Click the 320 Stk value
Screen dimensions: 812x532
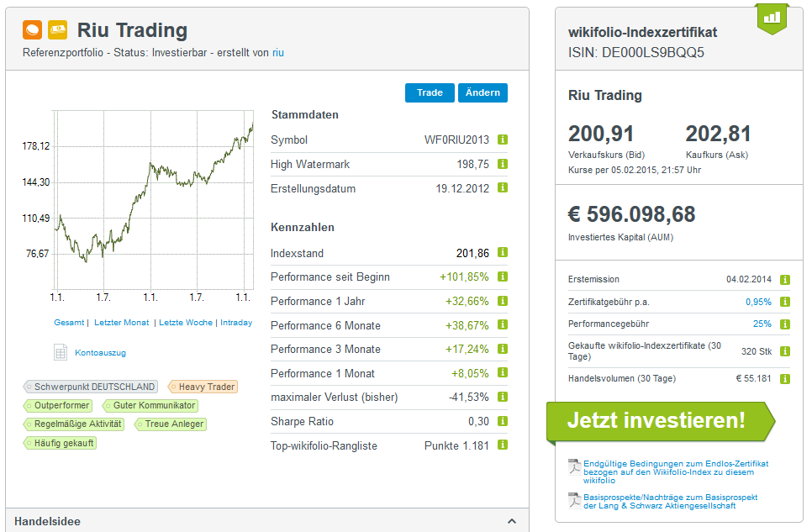tap(756, 352)
